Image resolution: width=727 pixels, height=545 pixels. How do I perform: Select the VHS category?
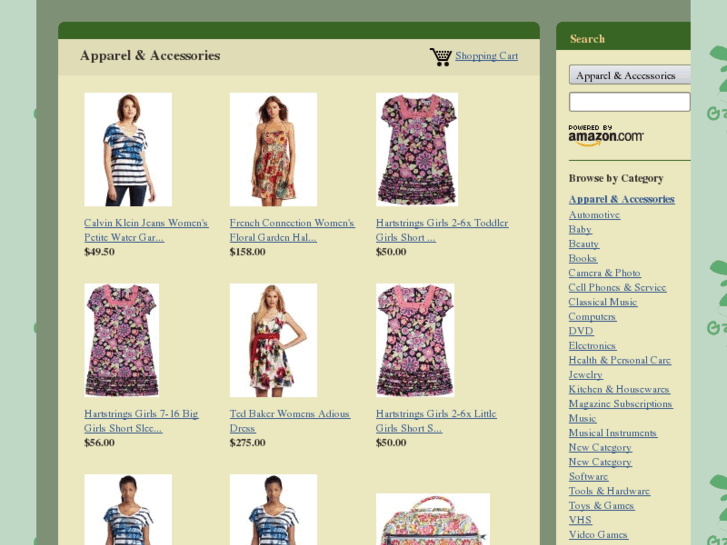(x=580, y=520)
